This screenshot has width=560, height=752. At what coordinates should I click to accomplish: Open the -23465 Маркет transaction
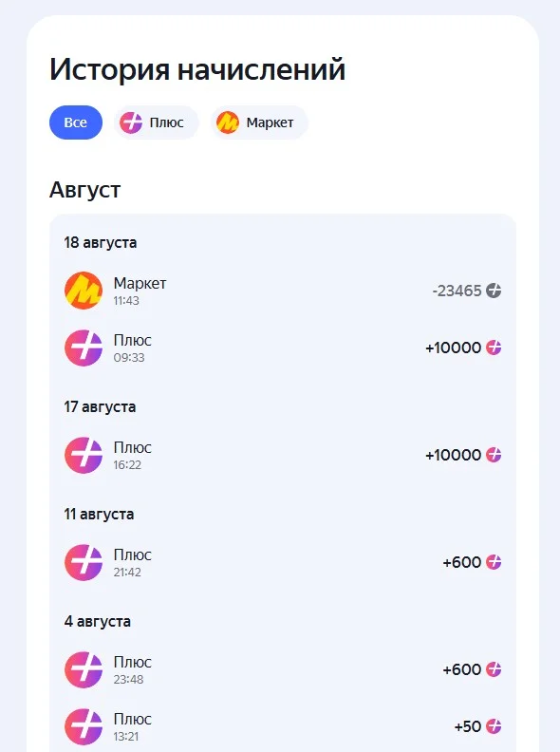(x=283, y=291)
